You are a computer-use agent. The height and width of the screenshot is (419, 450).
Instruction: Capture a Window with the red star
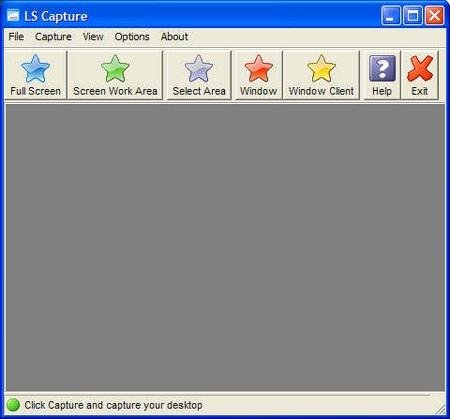coord(259,69)
